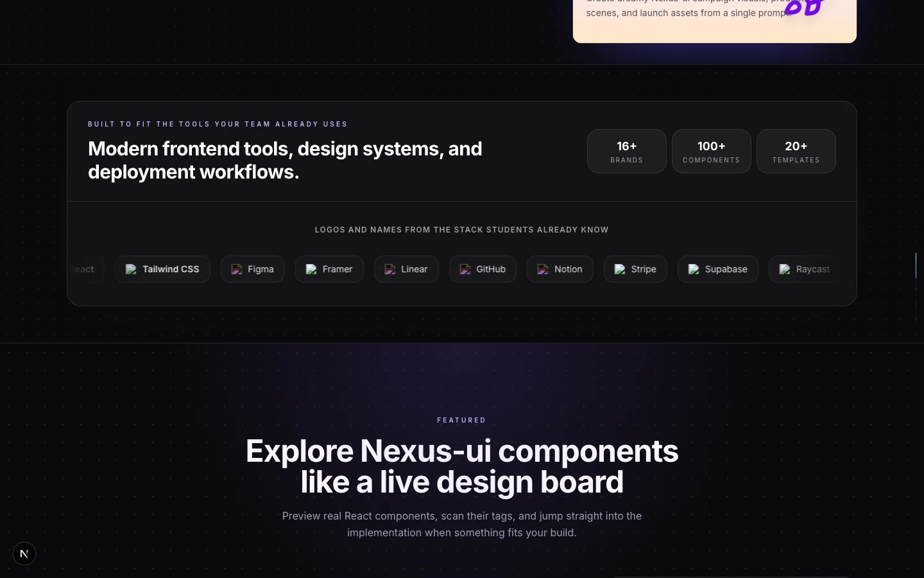
Task: Click the 'Explore Nexus-ui components' heading
Action: coord(462,466)
